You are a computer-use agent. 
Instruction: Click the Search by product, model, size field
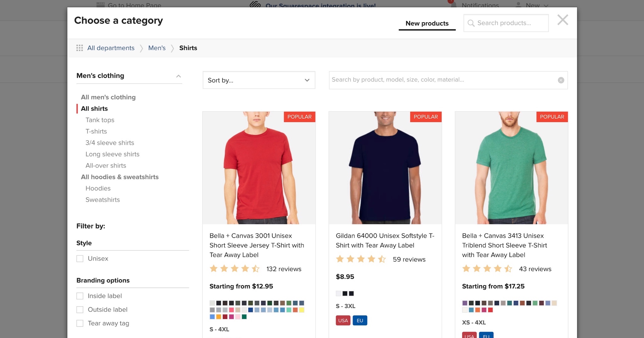coord(443,80)
